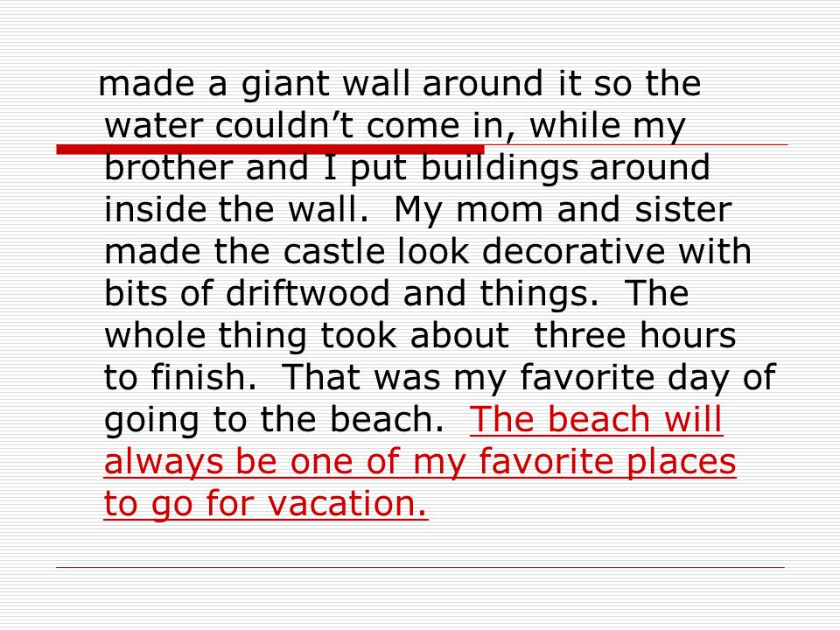The image size is (840, 630).
Task: Click the word 'buildings' in the paragraph
Action: (x=500, y=168)
